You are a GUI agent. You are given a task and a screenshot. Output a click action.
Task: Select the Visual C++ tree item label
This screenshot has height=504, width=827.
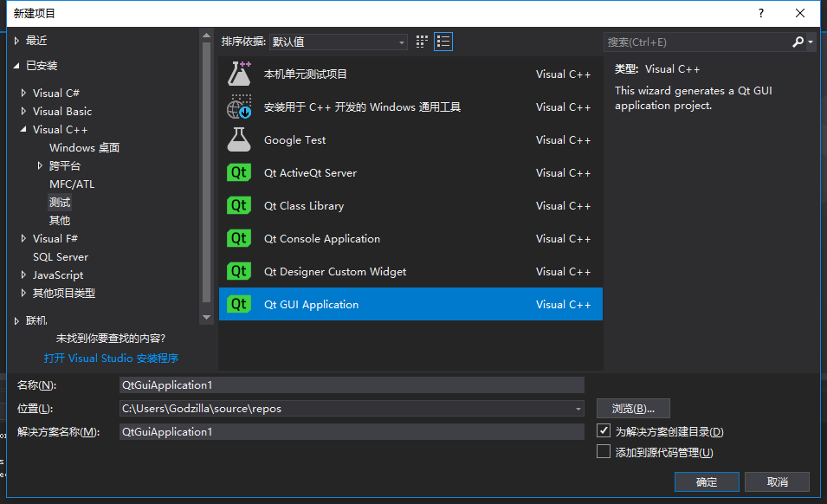point(60,129)
